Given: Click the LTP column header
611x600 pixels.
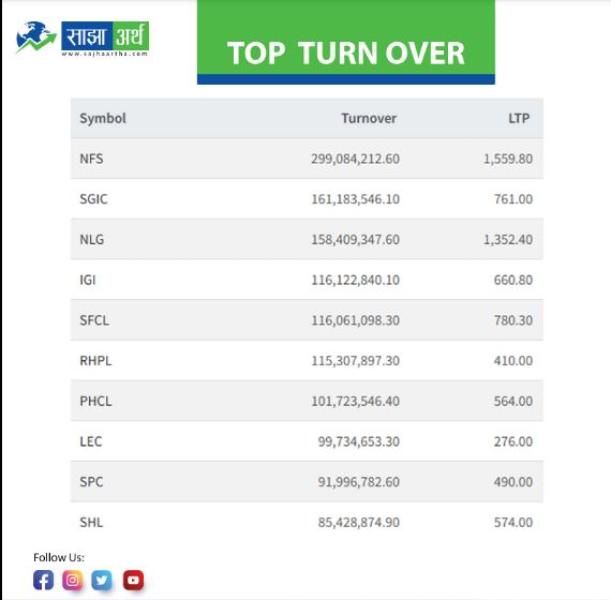Looking at the screenshot, I should pos(518,118).
